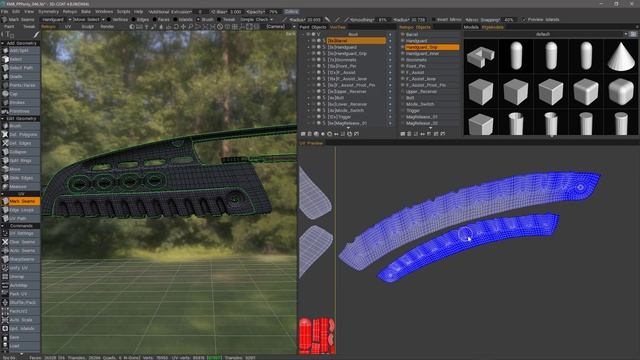640x360 pixels.
Task: Click the AutoMap command button
Action: coord(20,285)
